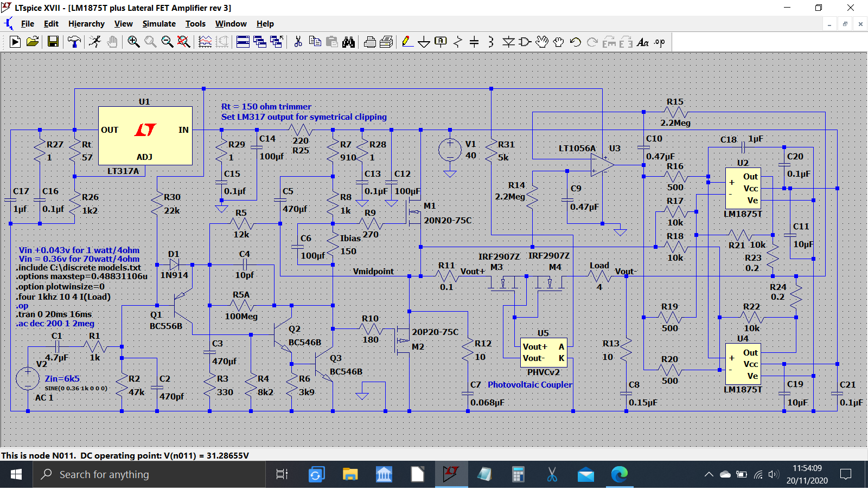Cascade windows using the toolbar icon

click(x=260, y=42)
